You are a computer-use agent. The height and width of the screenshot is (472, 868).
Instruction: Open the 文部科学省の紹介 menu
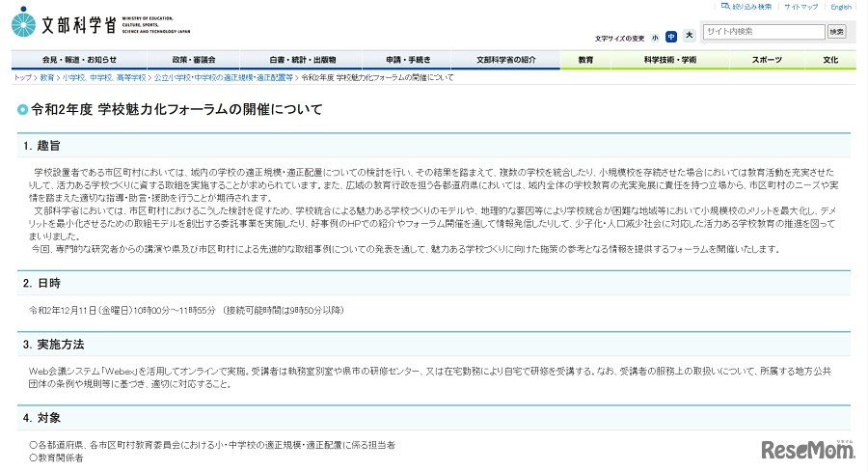[506, 59]
